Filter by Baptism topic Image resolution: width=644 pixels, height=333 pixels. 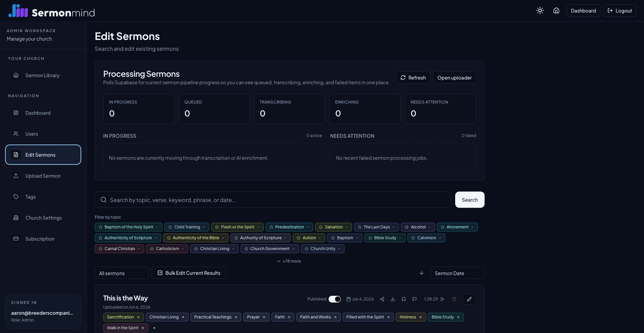(345, 238)
